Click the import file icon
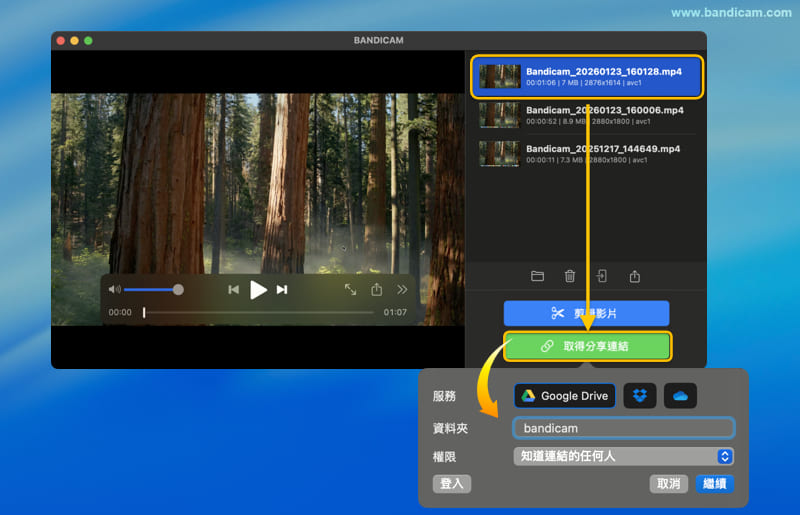This screenshot has width=800, height=515. [x=602, y=277]
